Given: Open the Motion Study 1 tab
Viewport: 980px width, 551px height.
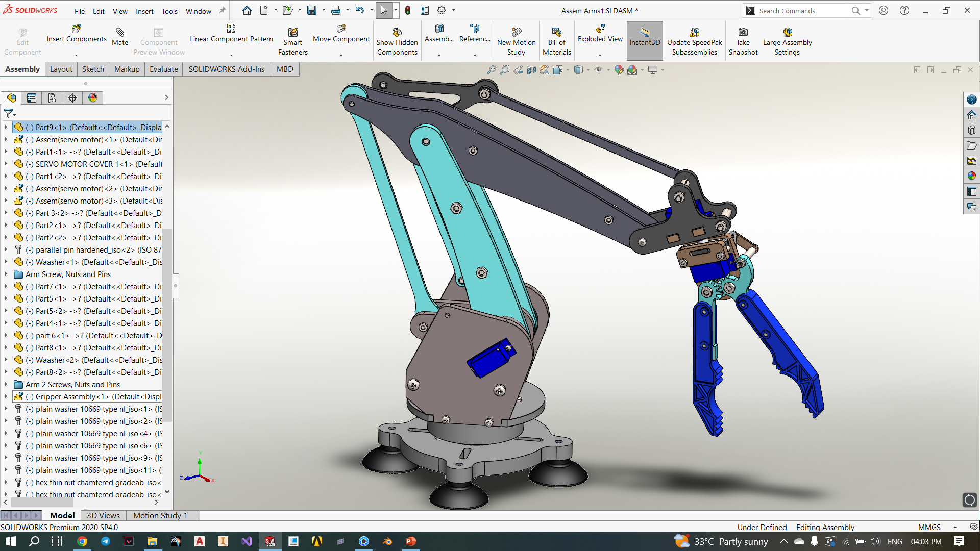Looking at the screenshot, I should (160, 516).
